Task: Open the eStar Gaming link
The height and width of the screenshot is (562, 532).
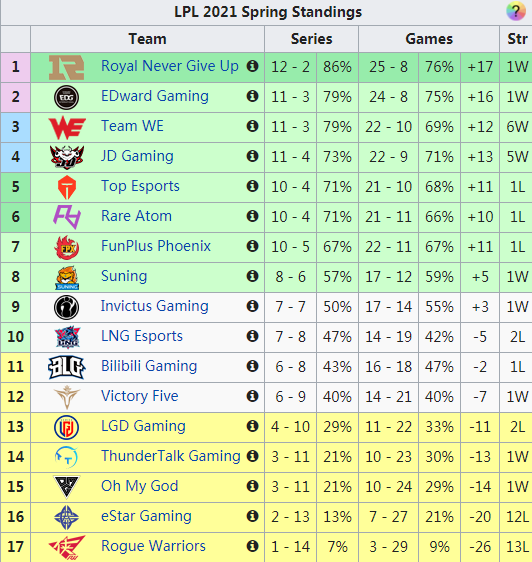Action: [x=146, y=516]
